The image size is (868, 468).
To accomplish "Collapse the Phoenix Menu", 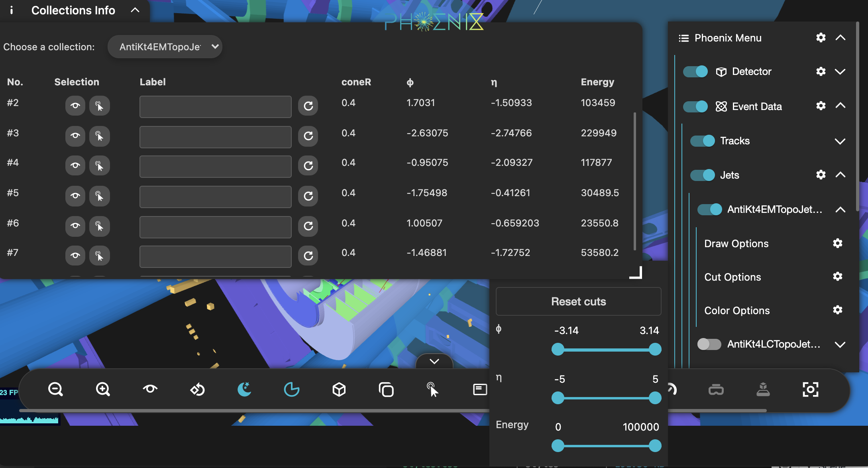I will pyautogui.click(x=841, y=38).
